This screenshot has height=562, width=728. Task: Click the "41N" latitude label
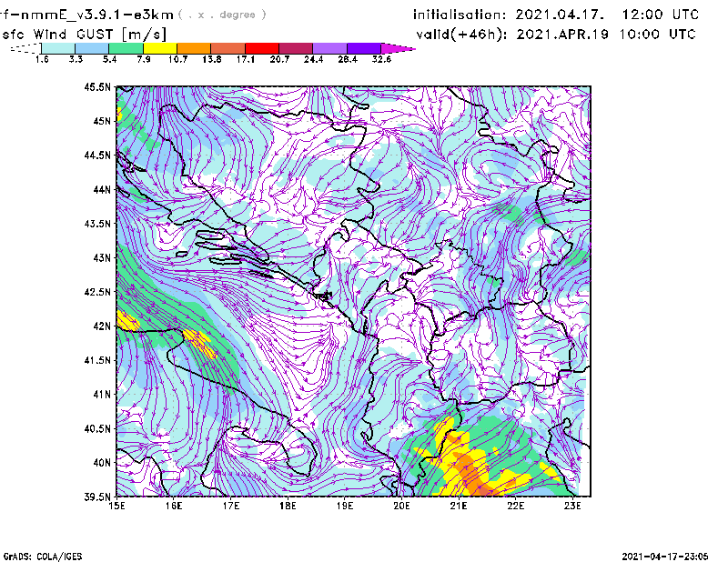102,394
